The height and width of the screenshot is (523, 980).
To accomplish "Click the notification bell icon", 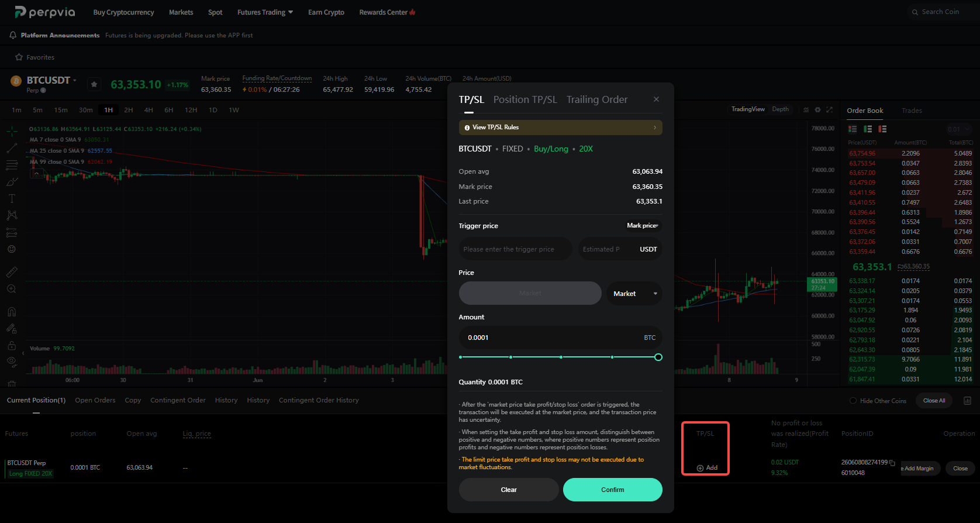I will click(13, 35).
